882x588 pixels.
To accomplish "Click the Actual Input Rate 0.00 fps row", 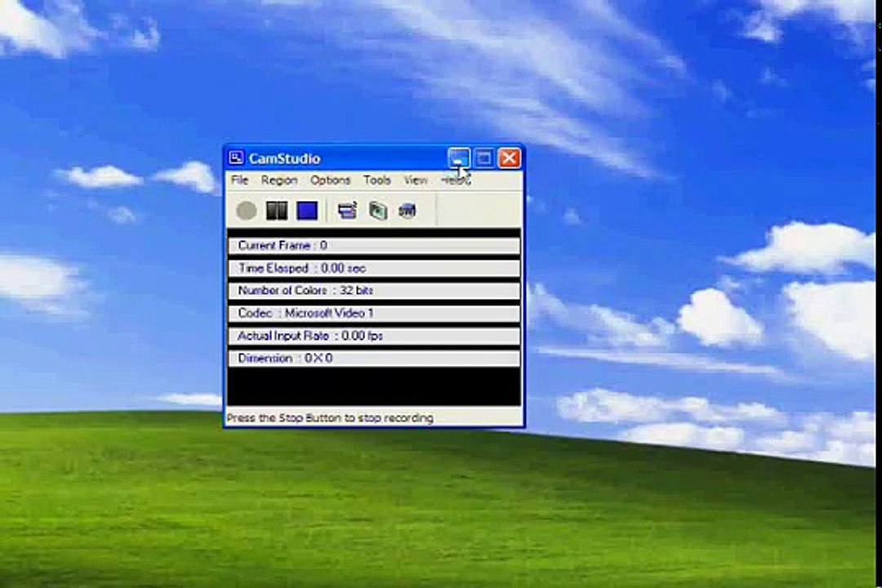I will click(374, 336).
